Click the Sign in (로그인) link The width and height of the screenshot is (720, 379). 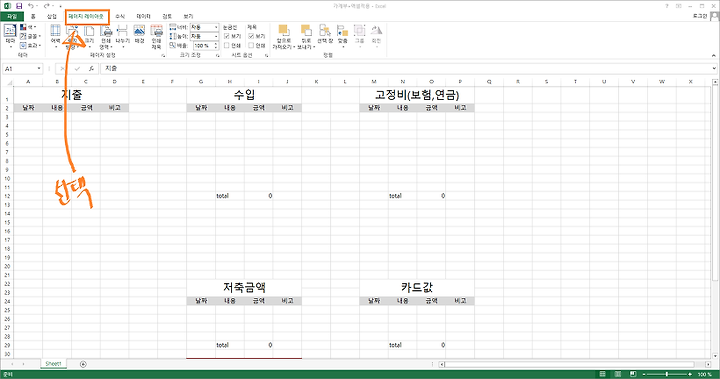(700, 16)
